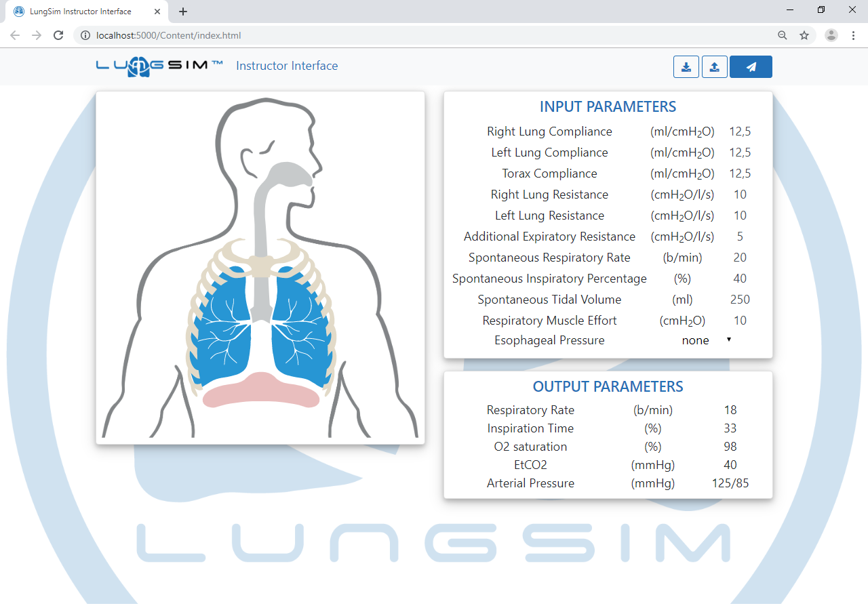The width and height of the screenshot is (868, 610).
Task: Click the Left Lung Compliance label
Action: coord(549,152)
